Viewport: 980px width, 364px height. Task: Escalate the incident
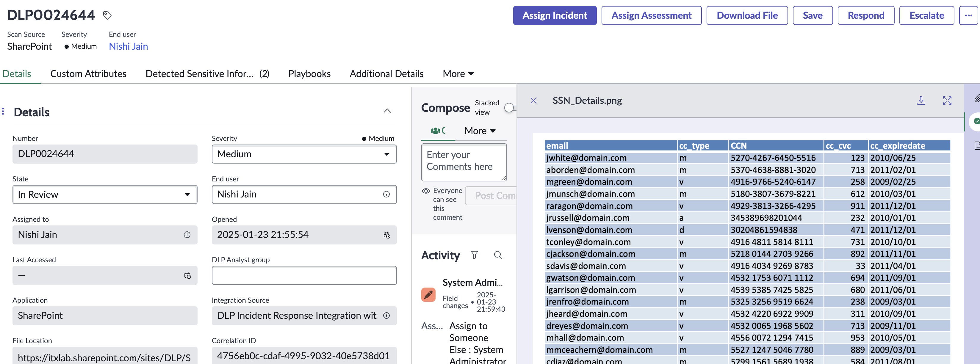point(927,15)
